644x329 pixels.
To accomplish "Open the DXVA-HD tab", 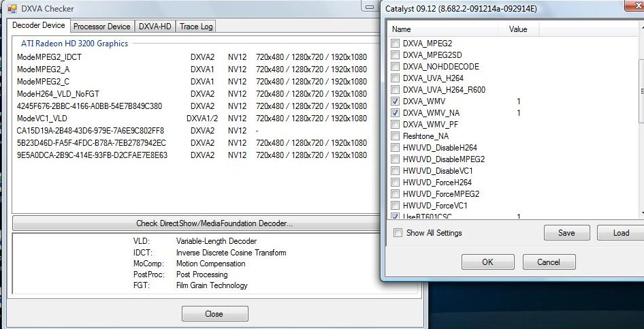I will point(155,27).
